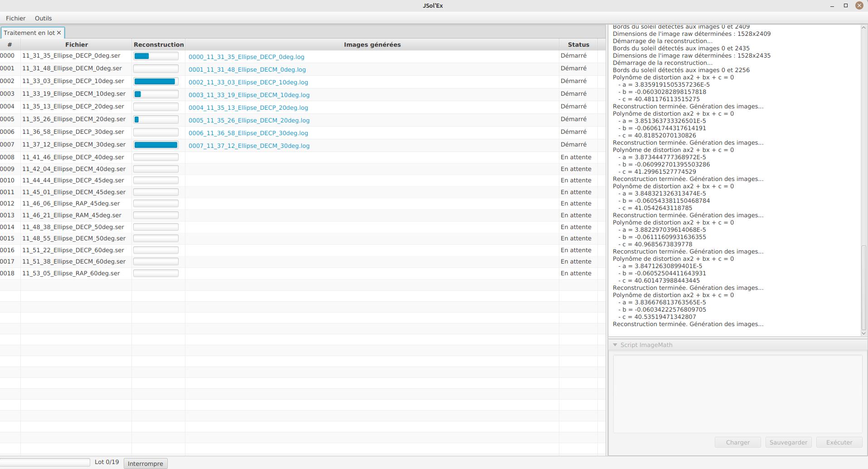Click the Interrompre button

coord(145,464)
